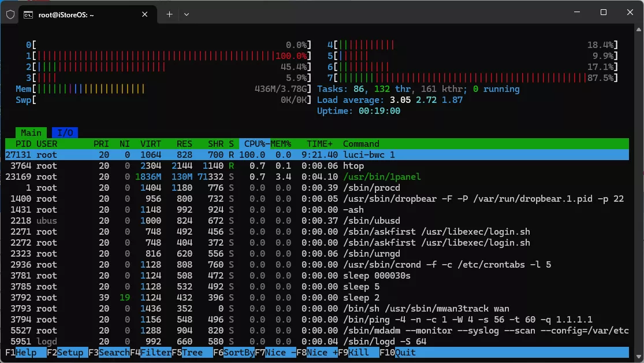Sort processes by MEM% column header
Image resolution: width=644 pixels, height=363 pixels.
[x=281, y=144]
